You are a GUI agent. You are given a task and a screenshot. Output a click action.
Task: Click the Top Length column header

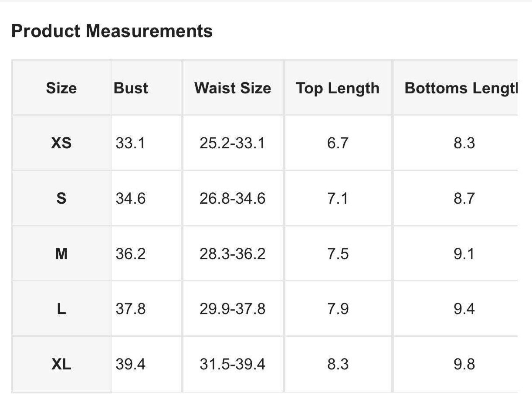point(338,88)
